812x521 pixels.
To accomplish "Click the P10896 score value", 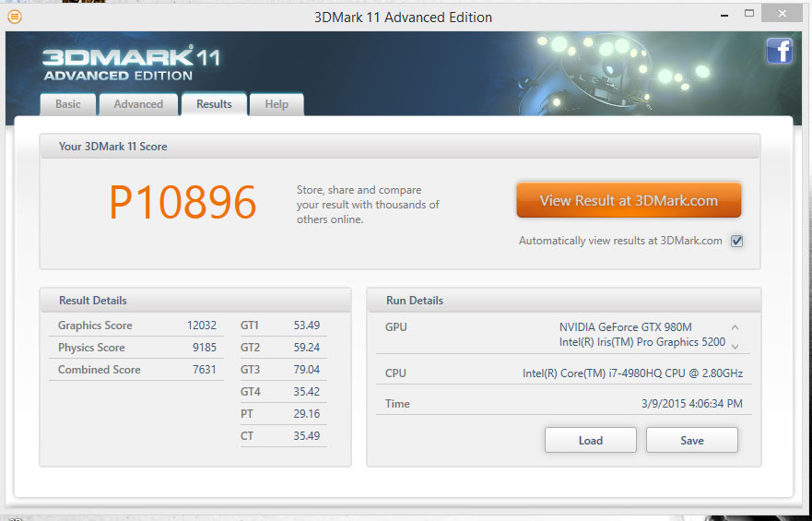I will pyautogui.click(x=182, y=203).
